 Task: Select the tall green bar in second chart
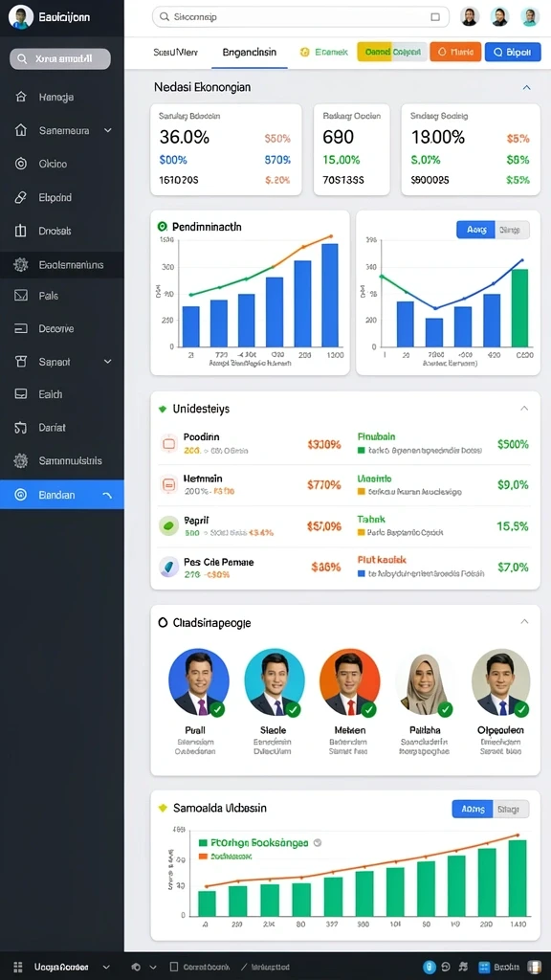519,308
